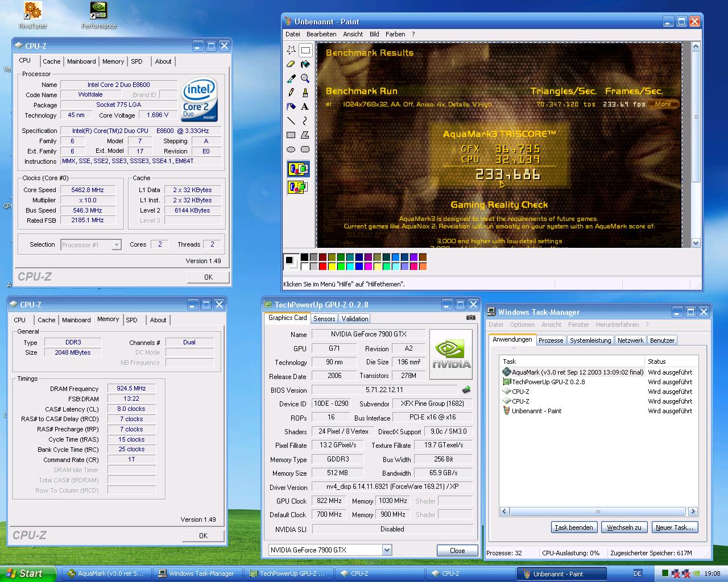Choose the Pencil tool in Paint
Screen dimensions: 728x582
(x=291, y=92)
